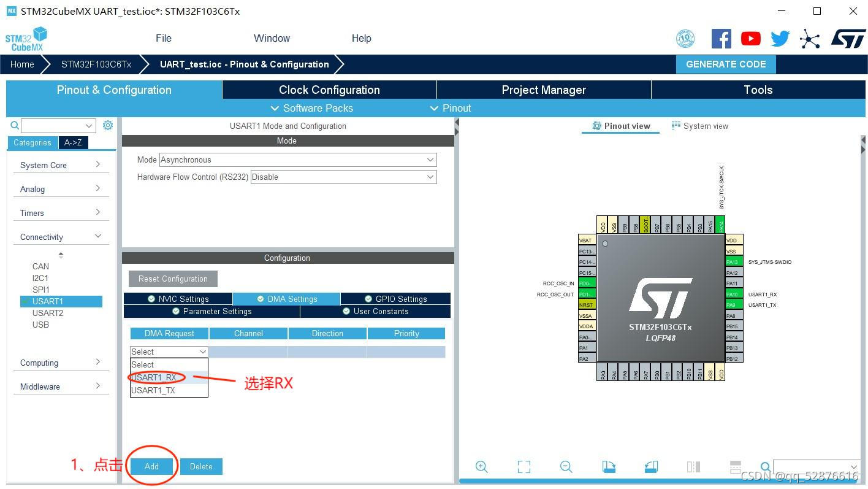Open the NVIC Settings tab

178,299
